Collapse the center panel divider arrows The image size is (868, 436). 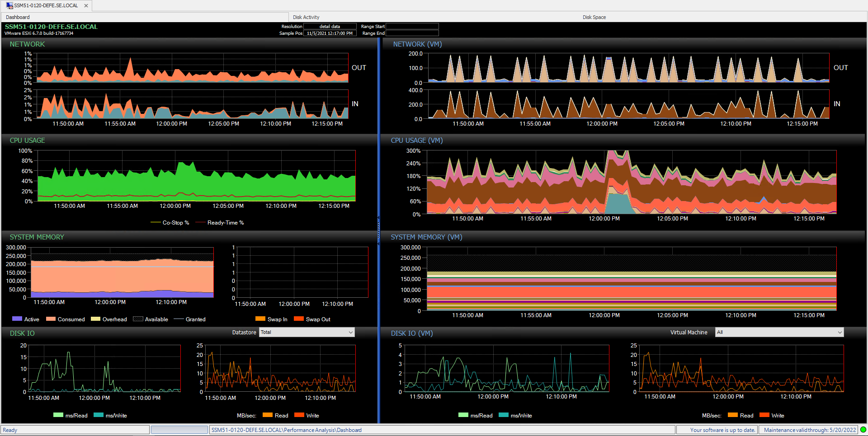[378, 218]
